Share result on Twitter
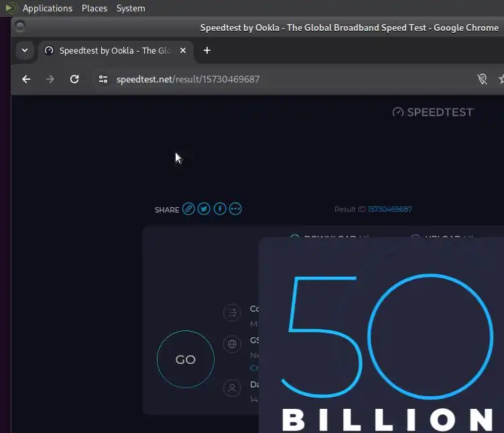Viewport: 504px width, 433px height. coord(204,209)
